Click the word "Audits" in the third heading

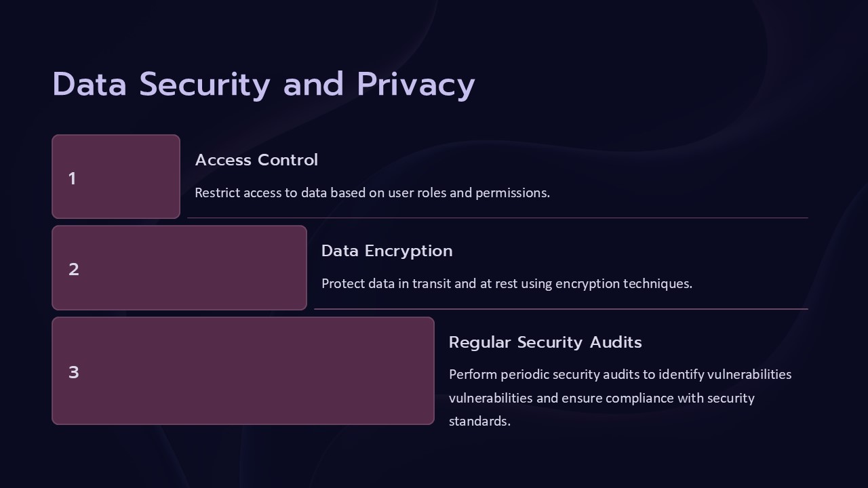616,342
